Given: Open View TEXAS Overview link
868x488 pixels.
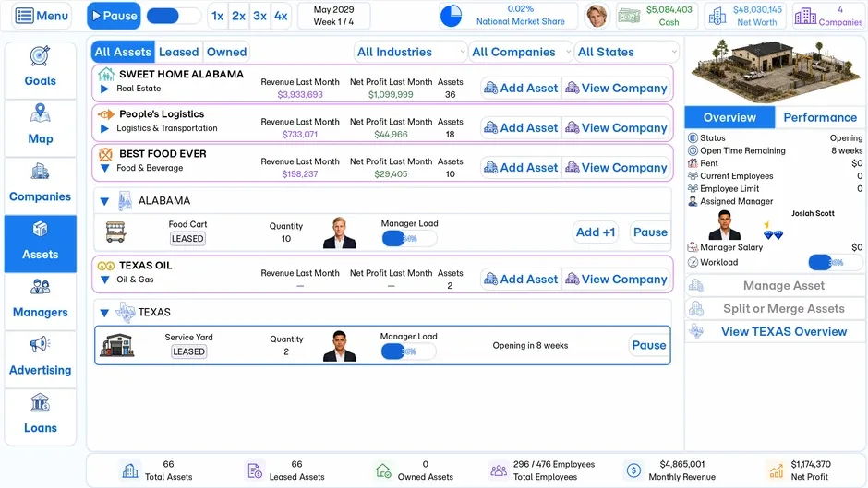Looking at the screenshot, I should [x=783, y=331].
